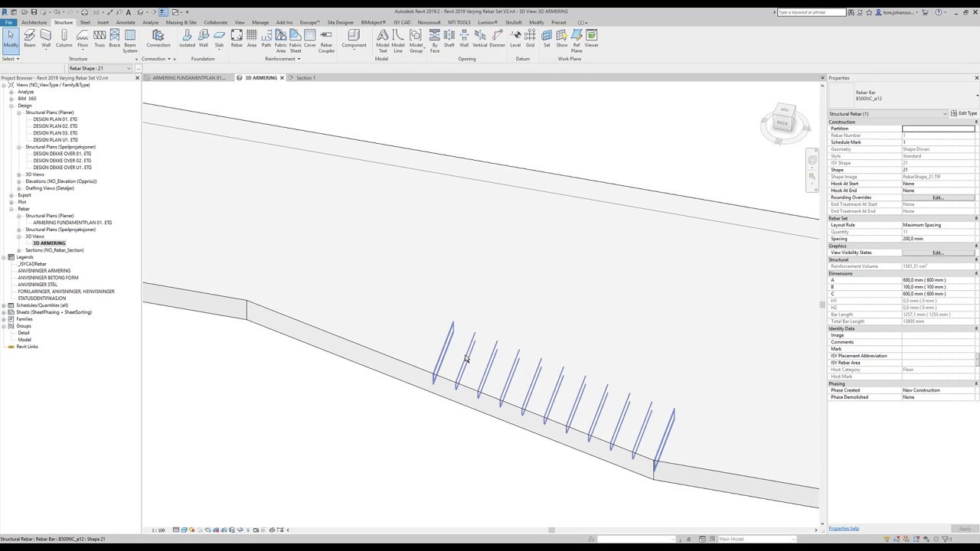This screenshot has width=980, height=551.
Task: Select STATUSIDENTIFIKASJON legend item
Action: click(x=41, y=298)
